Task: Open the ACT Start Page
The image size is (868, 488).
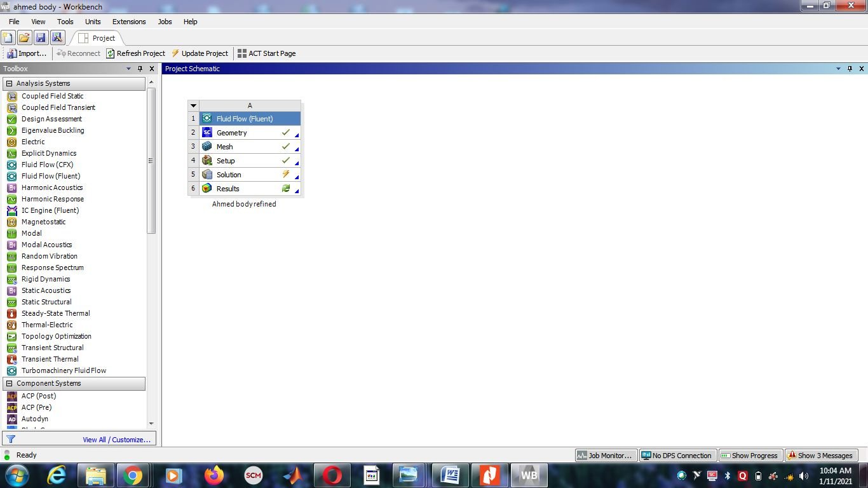Action: tap(266, 53)
